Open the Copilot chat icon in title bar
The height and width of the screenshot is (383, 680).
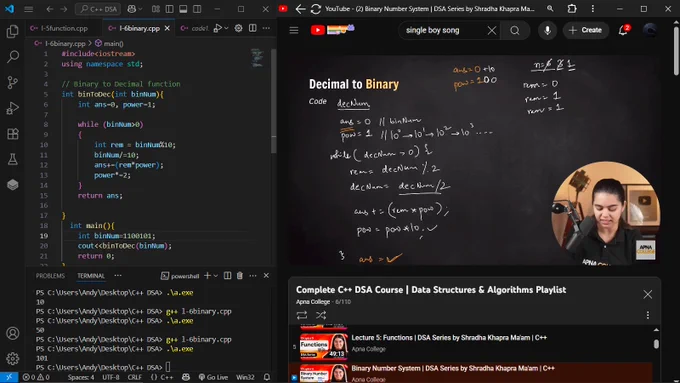click(132, 9)
